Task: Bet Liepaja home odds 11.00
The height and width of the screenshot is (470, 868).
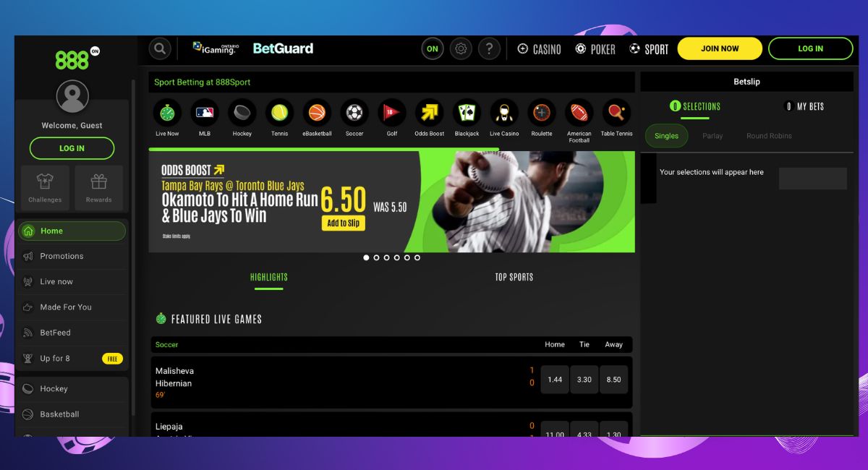Action: coord(555,430)
